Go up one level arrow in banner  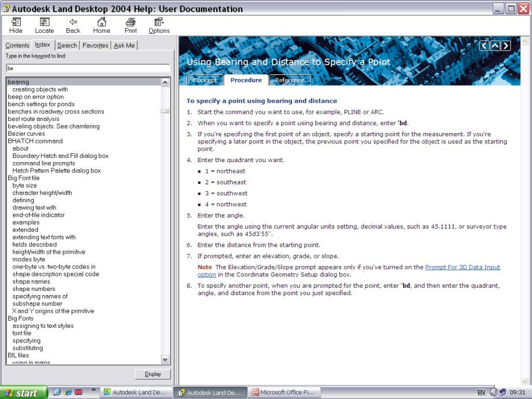(495, 46)
